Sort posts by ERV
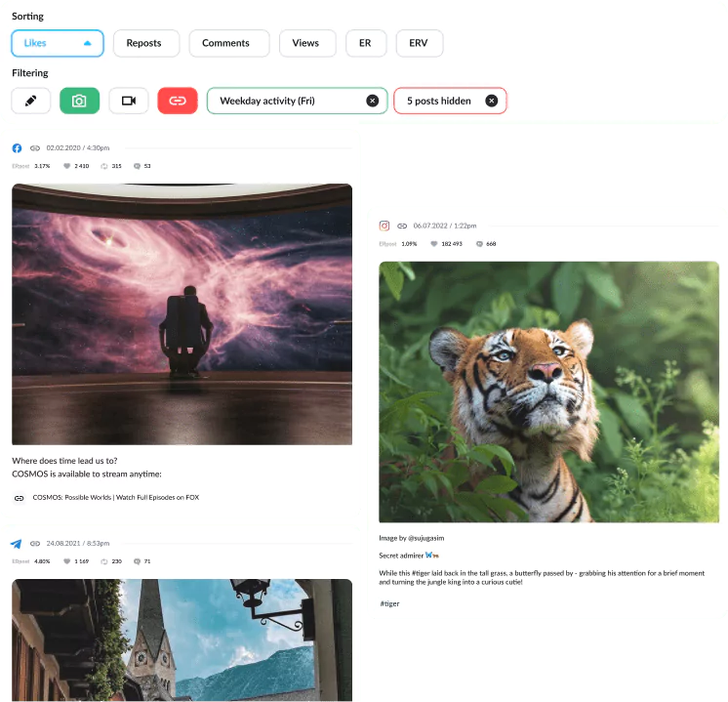Screen dimensions: 728x702 pyautogui.click(x=420, y=43)
